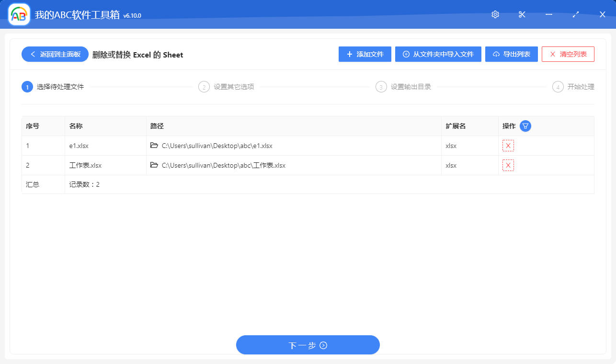Open folder icon for 工作表.xlsx path

pyautogui.click(x=154, y=165)
